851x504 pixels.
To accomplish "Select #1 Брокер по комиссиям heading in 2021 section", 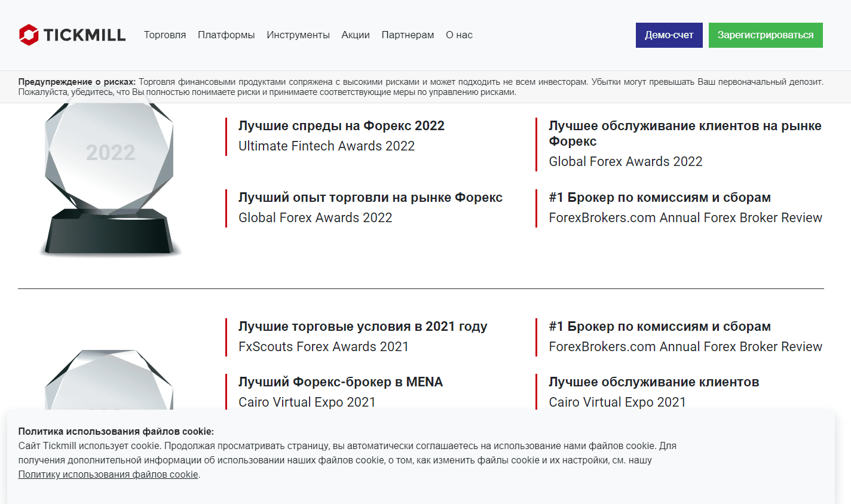I will (x=660, y=327).
